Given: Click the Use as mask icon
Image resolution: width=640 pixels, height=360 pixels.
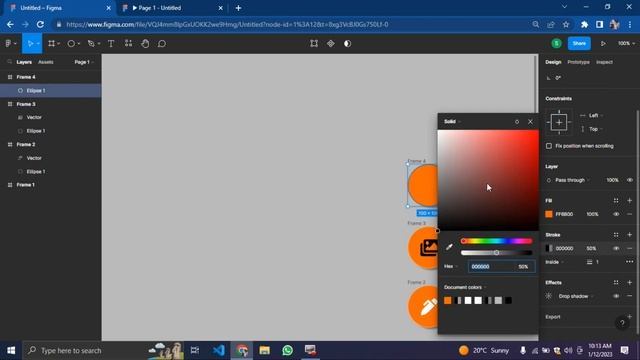Looking at the screenshot, I should (x=347, y=43).
